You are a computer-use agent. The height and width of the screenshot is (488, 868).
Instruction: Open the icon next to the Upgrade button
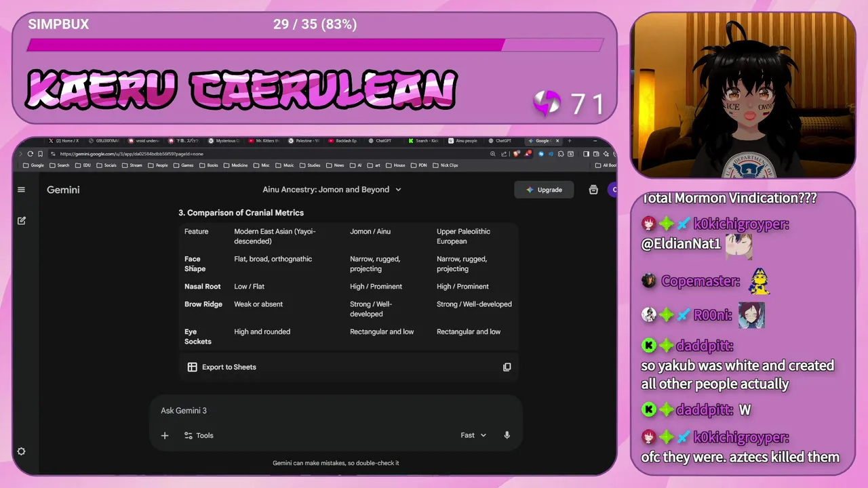(593, 190)
